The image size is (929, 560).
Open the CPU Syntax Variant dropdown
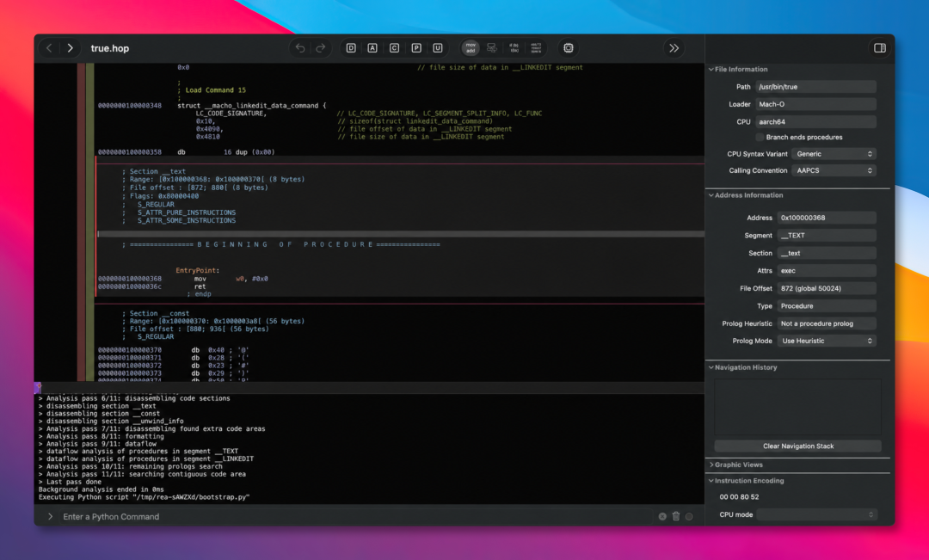coord(834,154)
